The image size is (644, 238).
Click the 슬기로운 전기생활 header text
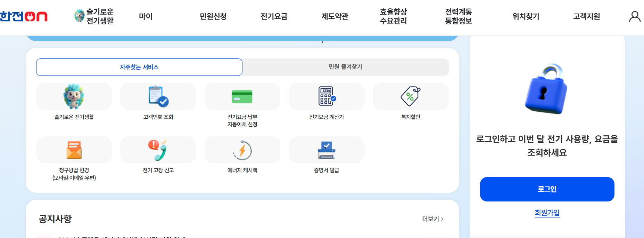pos(100,16)
